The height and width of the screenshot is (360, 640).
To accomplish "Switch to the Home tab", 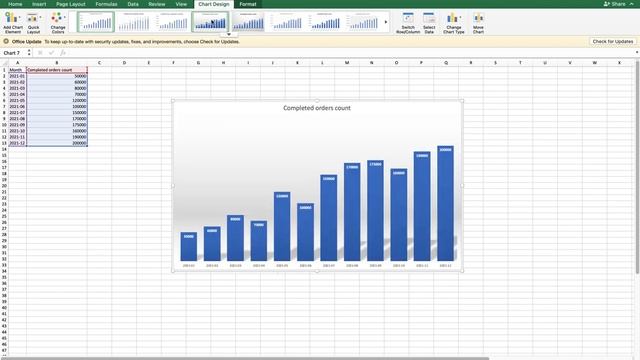I will tap(15, 4).
